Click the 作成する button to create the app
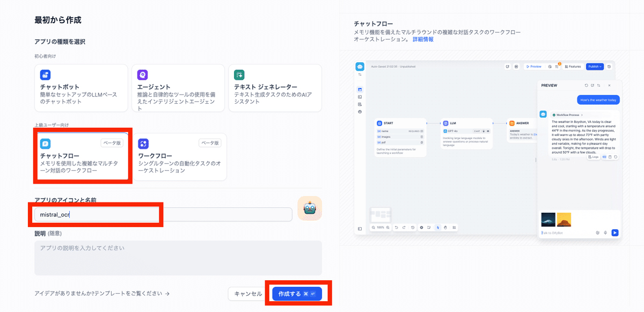 297,293
